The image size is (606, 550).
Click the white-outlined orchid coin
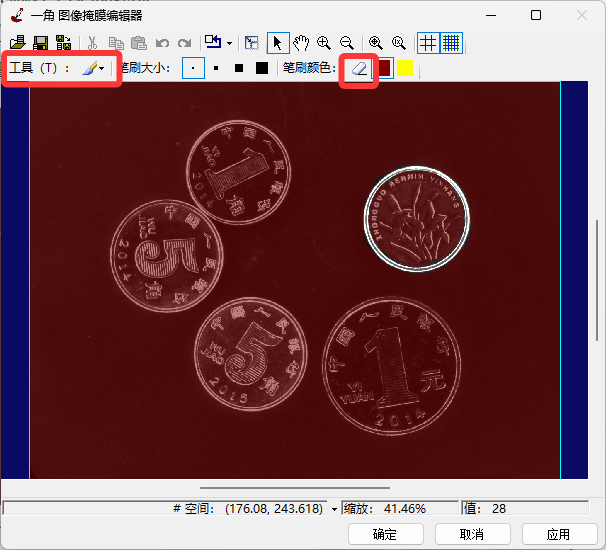(x=417, y=219)
